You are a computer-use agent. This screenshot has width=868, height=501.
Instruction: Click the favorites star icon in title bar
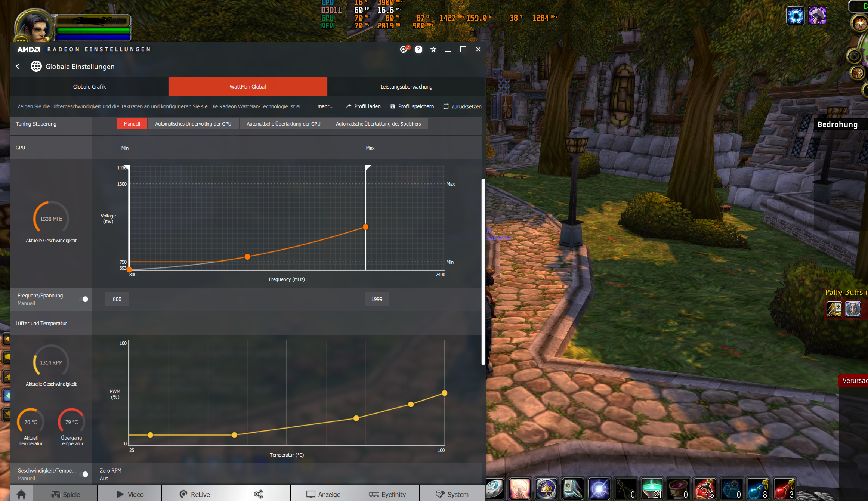(x=433, y=49)
